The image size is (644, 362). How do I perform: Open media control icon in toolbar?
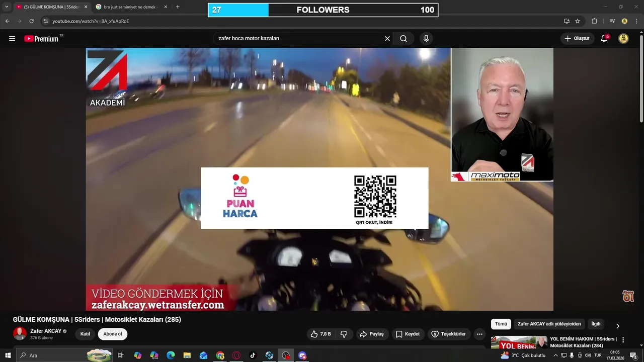612,21
